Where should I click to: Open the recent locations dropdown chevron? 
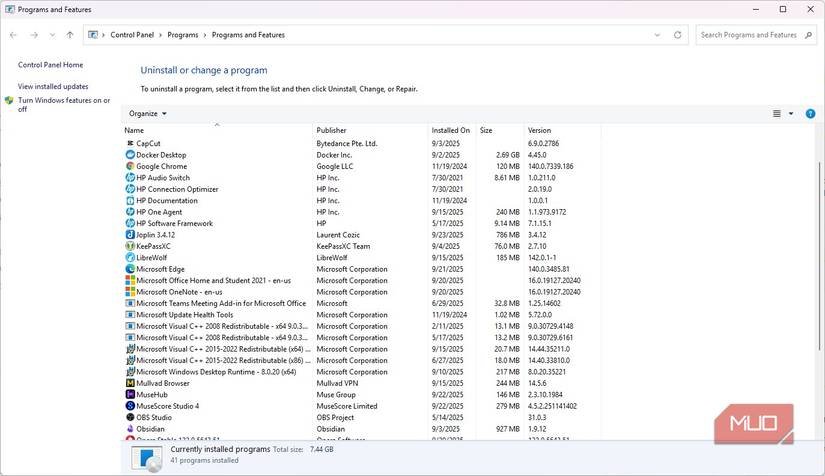pyautogui.click(x=52, y=35)
